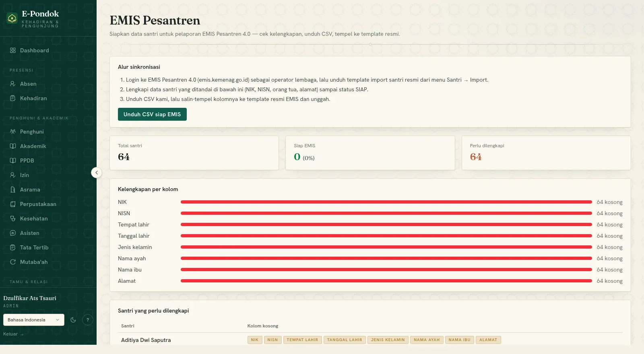Collapse the sidebar with the chevron button
The width and height of the screenshot is (644, 354).
pos(97,173)
